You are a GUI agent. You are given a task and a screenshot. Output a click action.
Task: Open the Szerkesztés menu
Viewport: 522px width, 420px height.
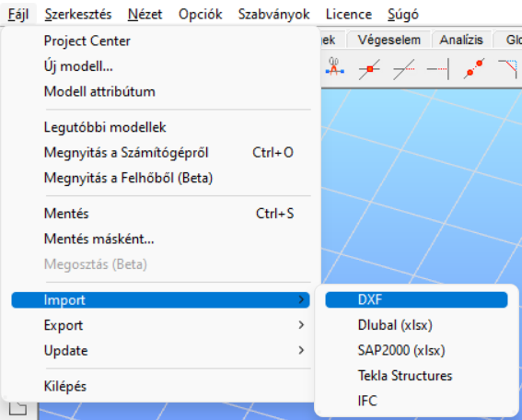point(78,15)
